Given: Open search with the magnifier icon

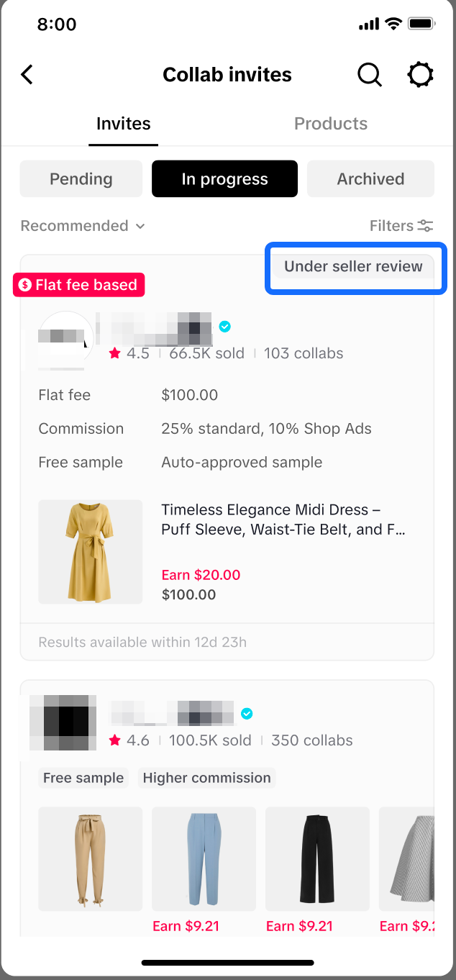Looking at the screenshot, I should coord(369,75).
